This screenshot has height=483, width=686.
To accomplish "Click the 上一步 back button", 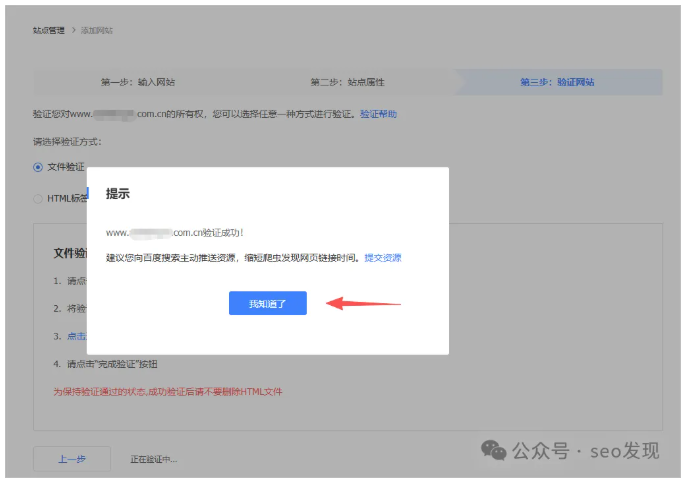I will tap(72, 459).
